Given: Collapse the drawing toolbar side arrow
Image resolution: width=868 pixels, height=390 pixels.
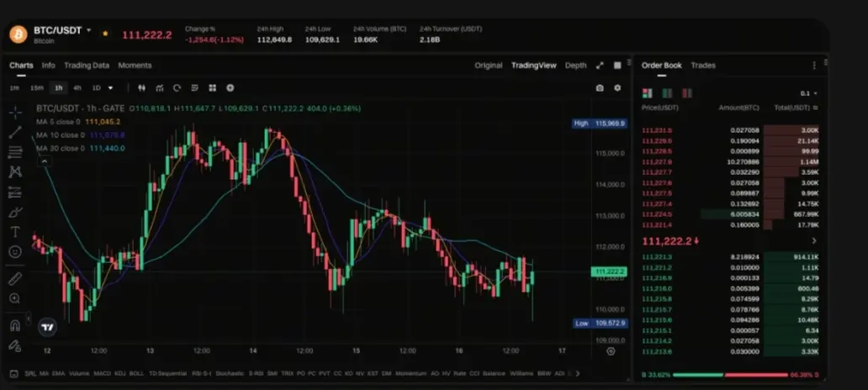Looking at the screenshot, I should [29, 318].
